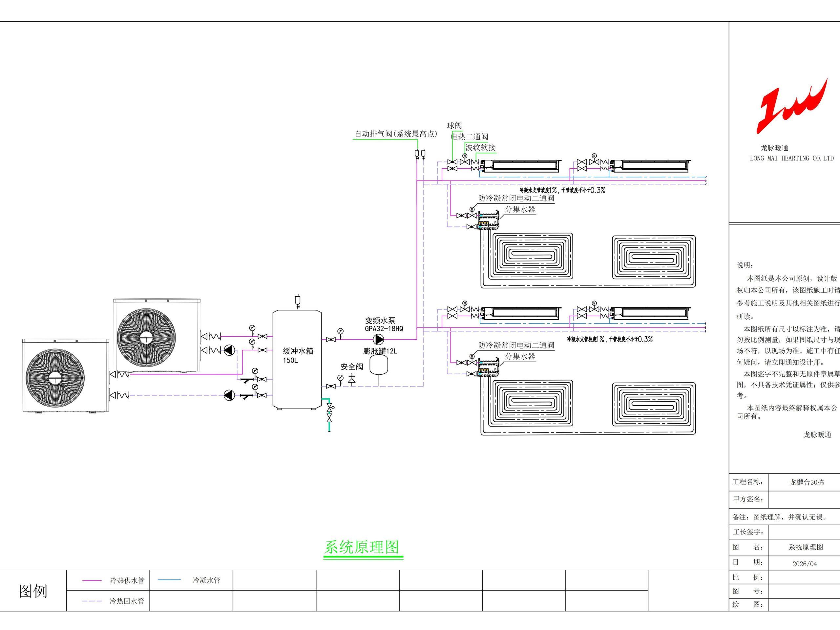Click the red Long Mai company logo

click(792, 106)
